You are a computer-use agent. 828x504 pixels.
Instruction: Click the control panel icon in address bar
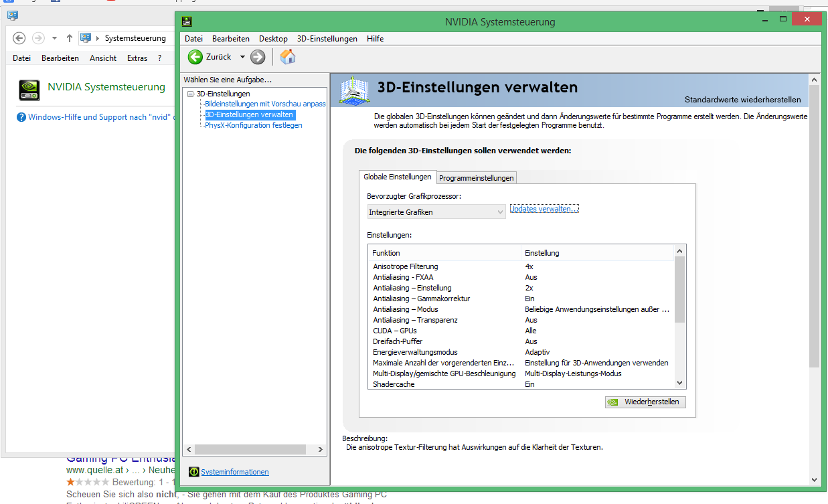[86, 38]
